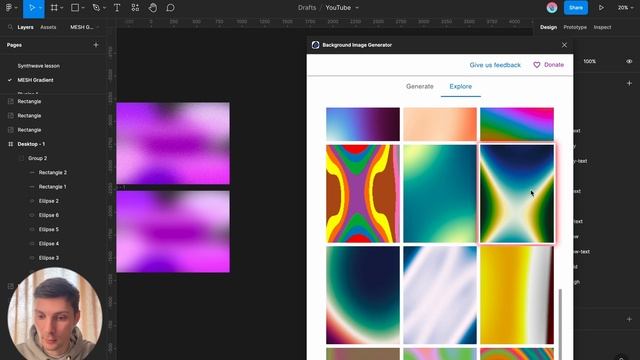Click the upper plus icon in Design panel
Viewport: 640px width, 360px height.
[629, 83]
